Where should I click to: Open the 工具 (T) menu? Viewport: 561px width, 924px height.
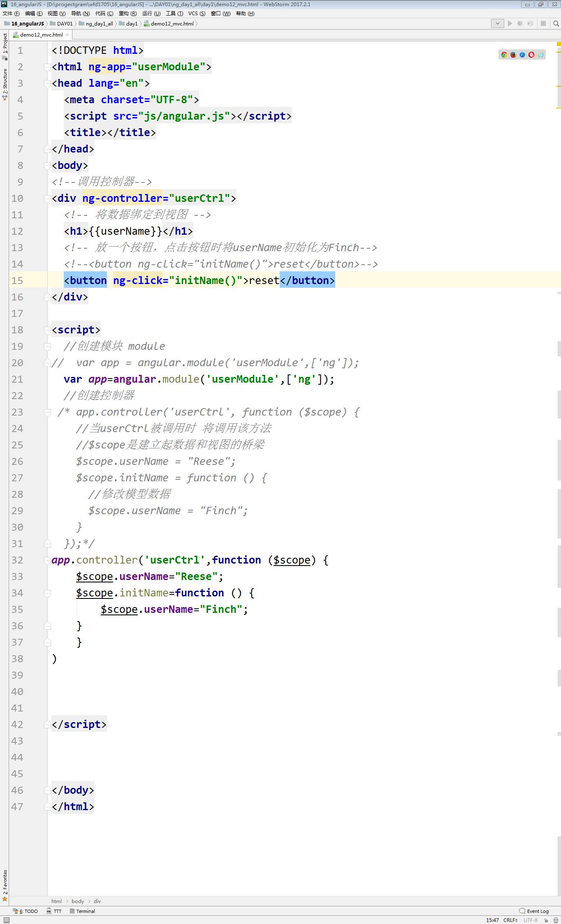[x=174, y=14]
